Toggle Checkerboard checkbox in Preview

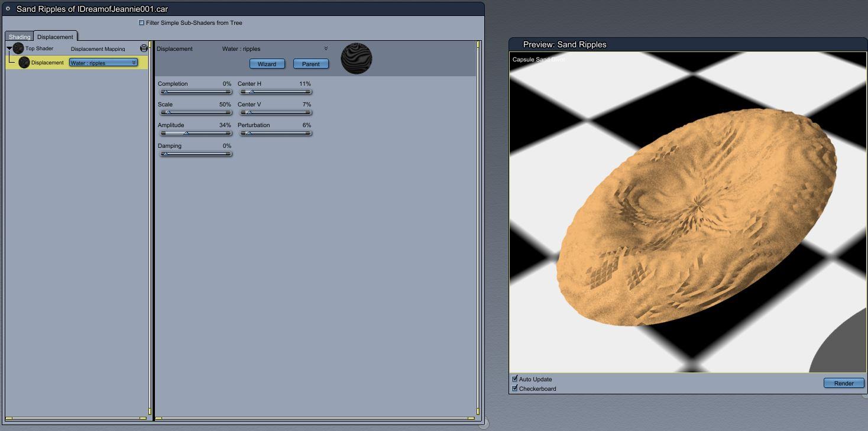(x=514, y=388)
